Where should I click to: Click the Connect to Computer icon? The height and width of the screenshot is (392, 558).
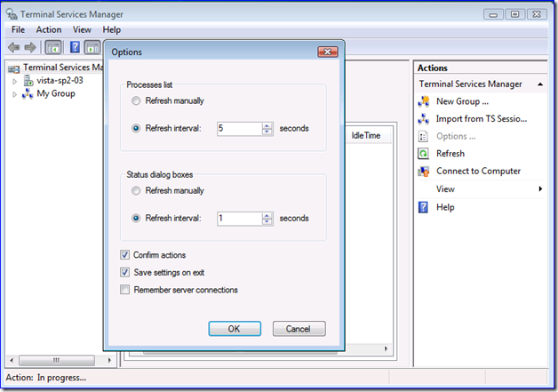[x=424, y=172]
